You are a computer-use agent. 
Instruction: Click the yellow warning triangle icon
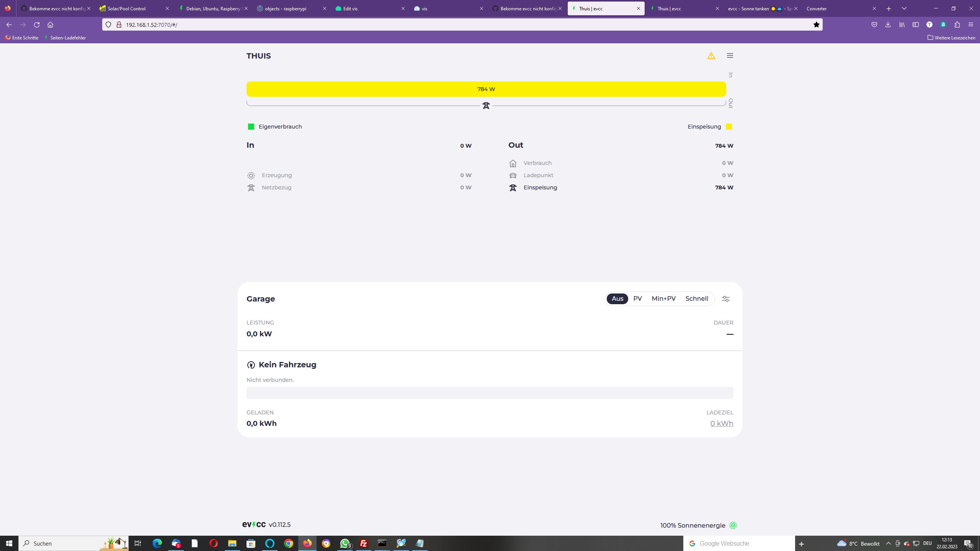point(711,56)
